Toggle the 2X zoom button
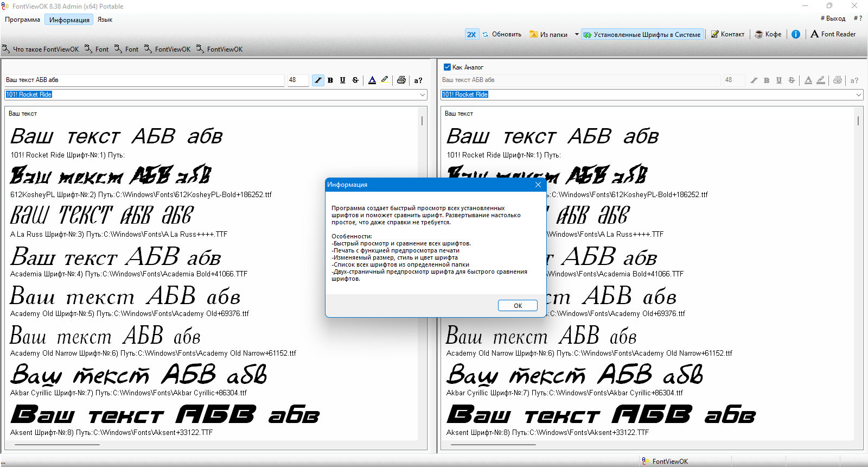 click(471, 34)
